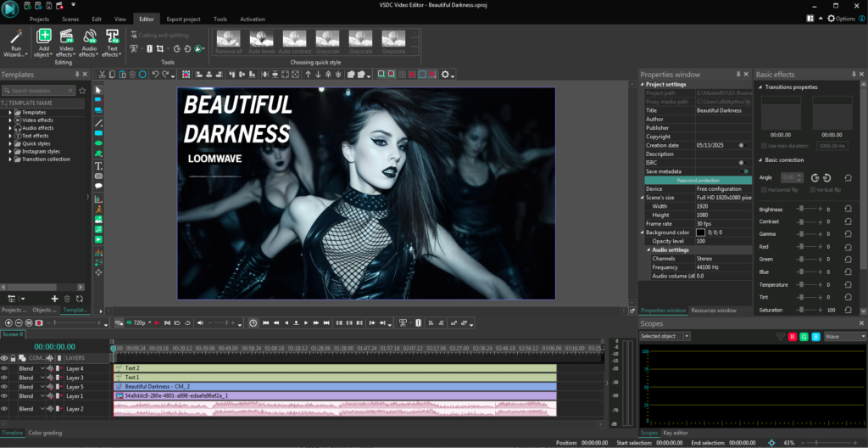Image resolution: width=868 pixels, height=448 pixels.
Task: Open the Scenes ribbon tab
Action: (70, 19)
